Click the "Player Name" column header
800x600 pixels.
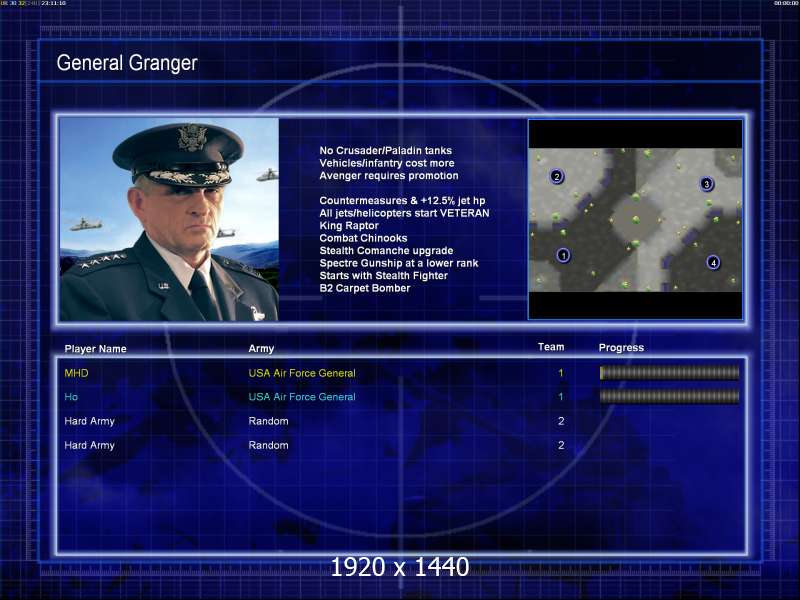click(x=95, y=349)
